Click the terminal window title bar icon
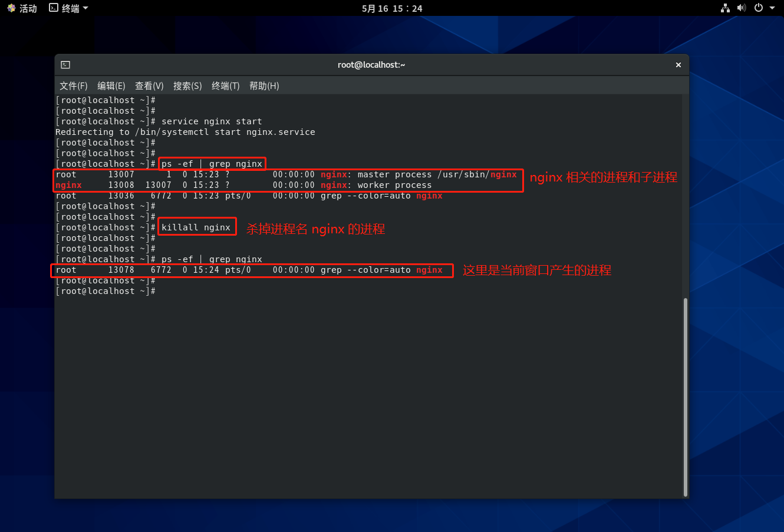784x532 pixels. click(x=65, y=65)
